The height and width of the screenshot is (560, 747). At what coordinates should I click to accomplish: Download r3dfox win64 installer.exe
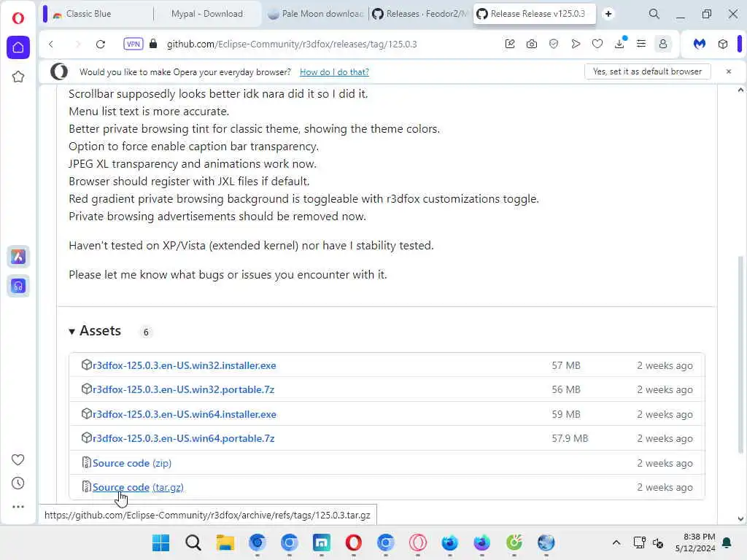pyautogui.click(x=184, y=414)
